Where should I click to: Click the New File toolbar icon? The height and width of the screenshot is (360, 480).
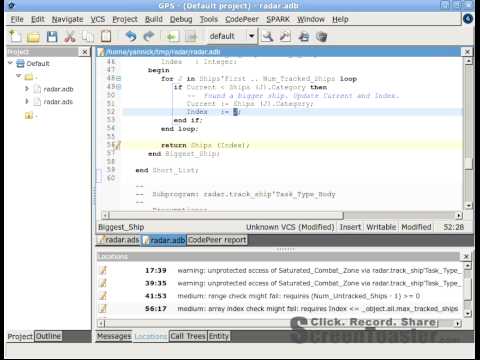tap(15, 36)
